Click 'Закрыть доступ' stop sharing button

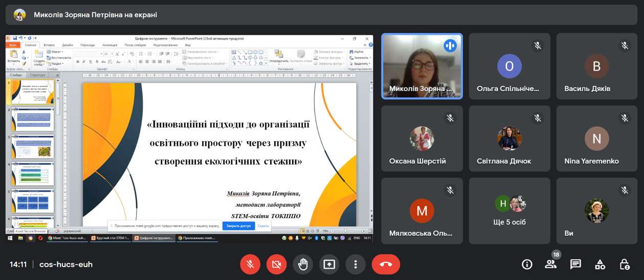(x=238, y=226)
